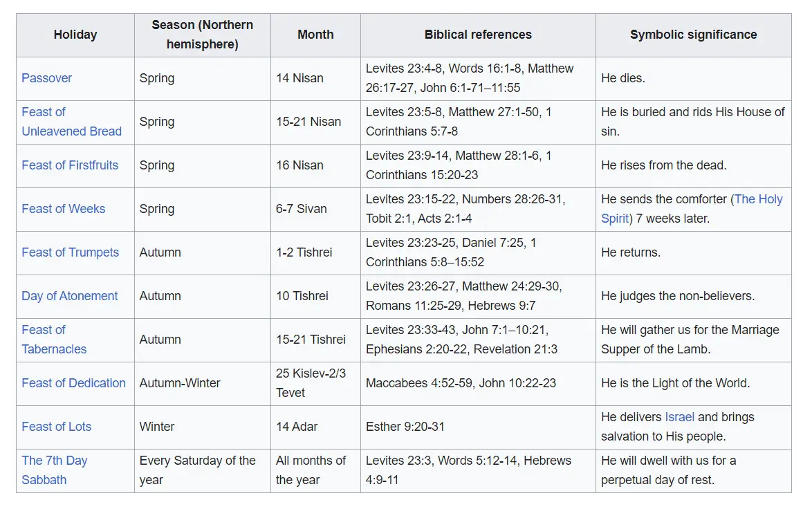Select the Holiday column header
The height and width of the screenshot is (509, 812).
(x=75, y=35)
